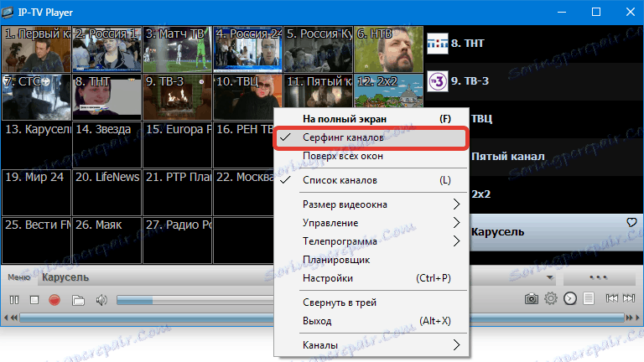Open thumbnail 2. Россия 1
The image size is (644, 362).
coord(106,49)
